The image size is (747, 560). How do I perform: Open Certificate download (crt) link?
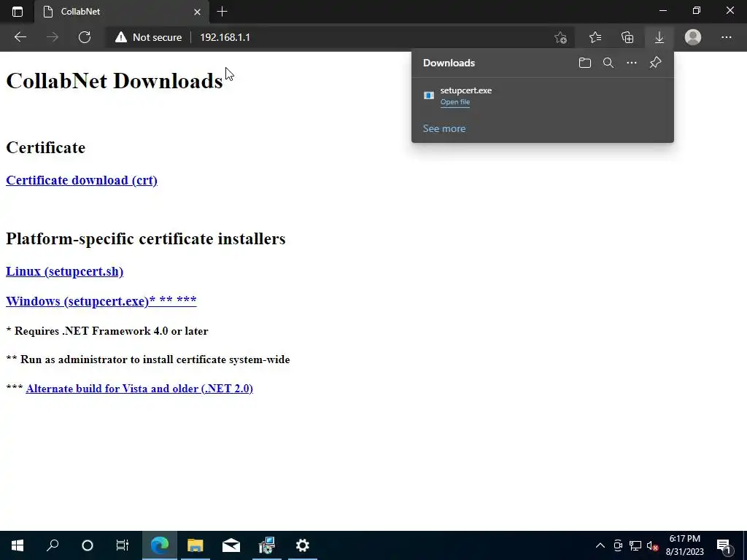point(82,180)
